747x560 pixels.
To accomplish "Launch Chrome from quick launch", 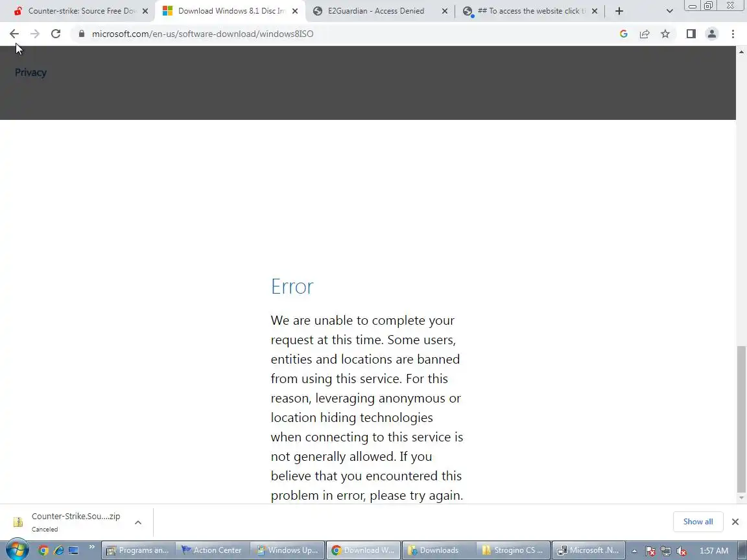I will tap(43, 550).
